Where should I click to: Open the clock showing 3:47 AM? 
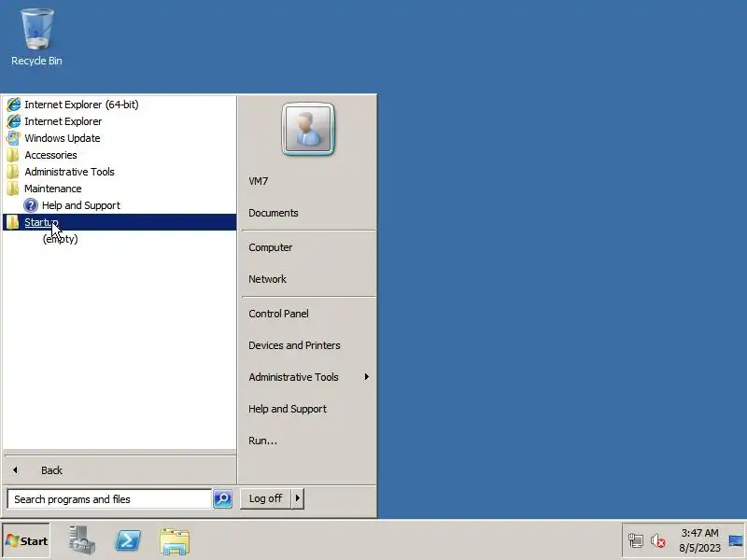(x=699, y=540)
